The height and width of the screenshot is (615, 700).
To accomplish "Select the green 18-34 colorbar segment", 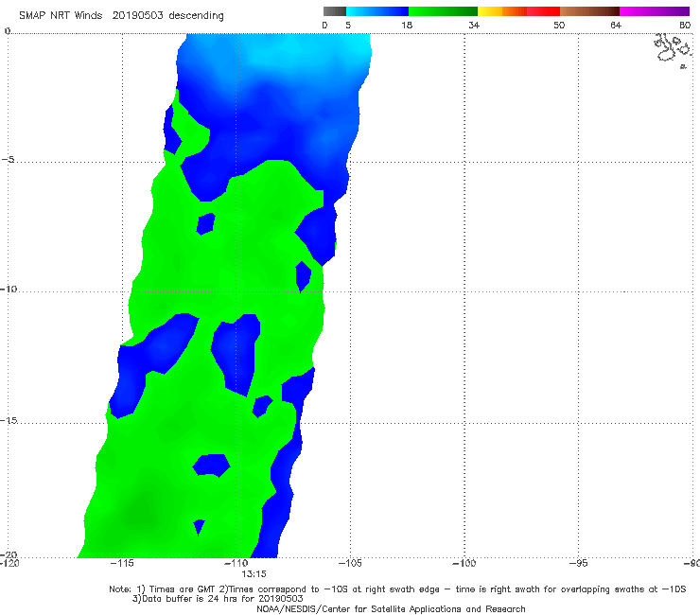I will point(444,11).
